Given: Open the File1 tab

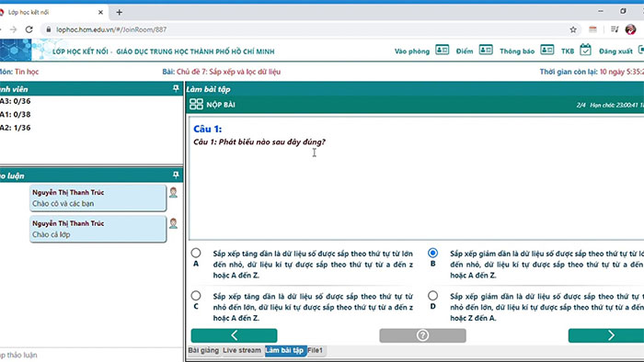Looking at the screenshot, I should (316, 351).
